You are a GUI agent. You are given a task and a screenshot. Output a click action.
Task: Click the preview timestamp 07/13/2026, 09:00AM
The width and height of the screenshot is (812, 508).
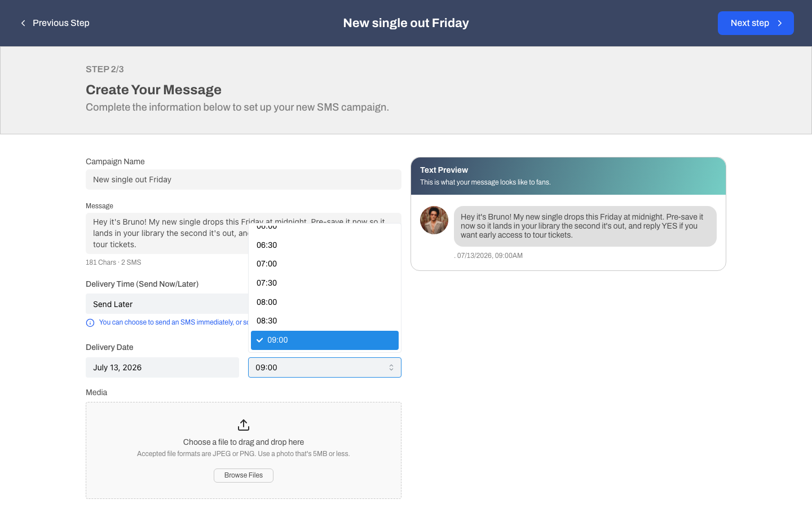(x=489, y=256)
